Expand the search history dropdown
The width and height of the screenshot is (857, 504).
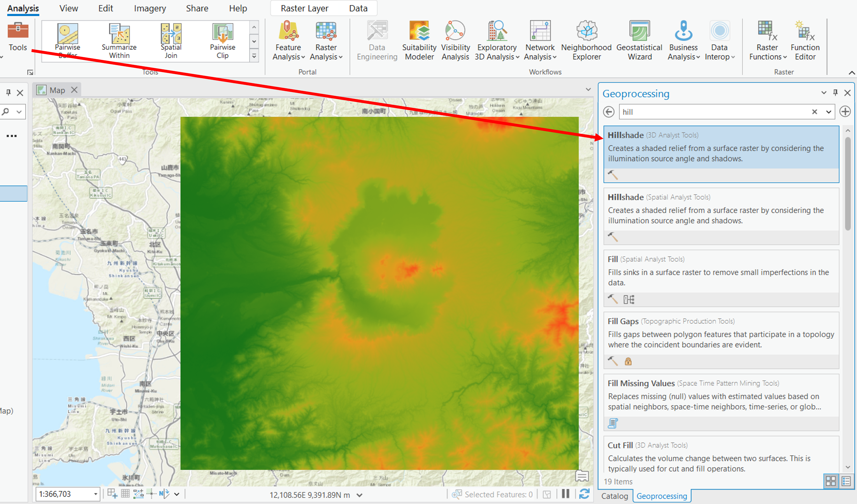(829, 112)
